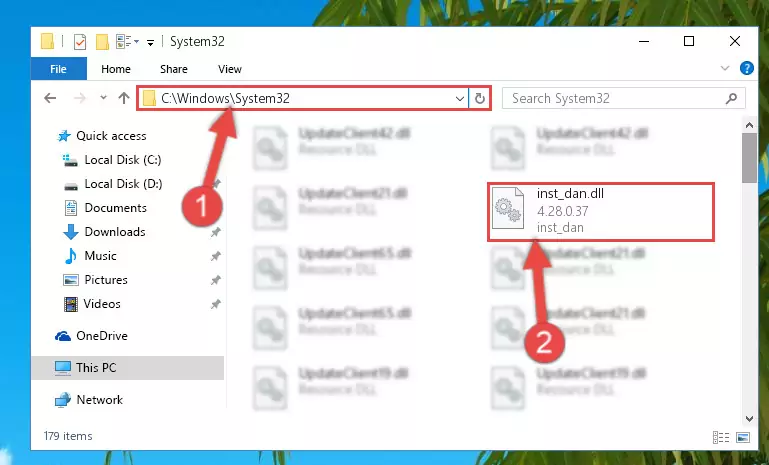
Task: Select Local Disk (D:) in sidebar
Action: tap(123, 183)
